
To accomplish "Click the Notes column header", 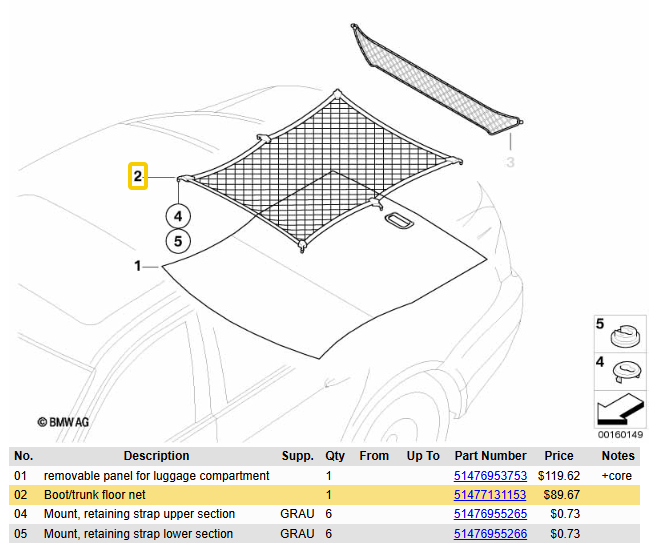I will pyautogui.click(x=618, y=456).
